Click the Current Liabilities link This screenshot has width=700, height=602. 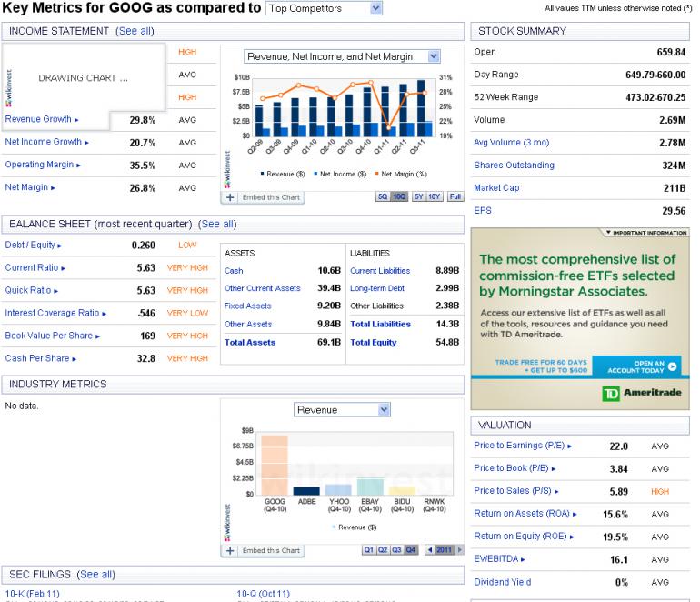click(380, 271)
